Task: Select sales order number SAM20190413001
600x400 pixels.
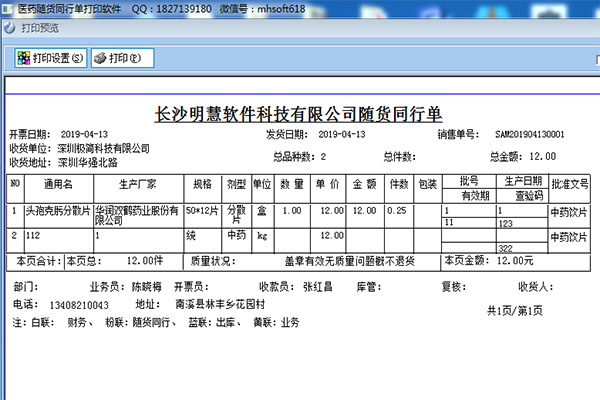Action: tap(530, 134)
